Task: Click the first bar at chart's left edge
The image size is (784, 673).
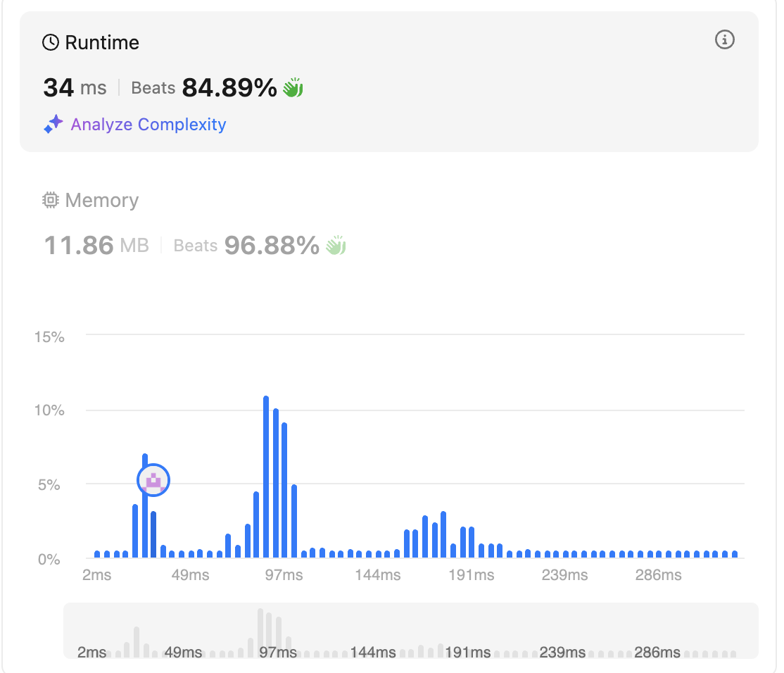Action: pyautogui.click(x=97, y=554)
